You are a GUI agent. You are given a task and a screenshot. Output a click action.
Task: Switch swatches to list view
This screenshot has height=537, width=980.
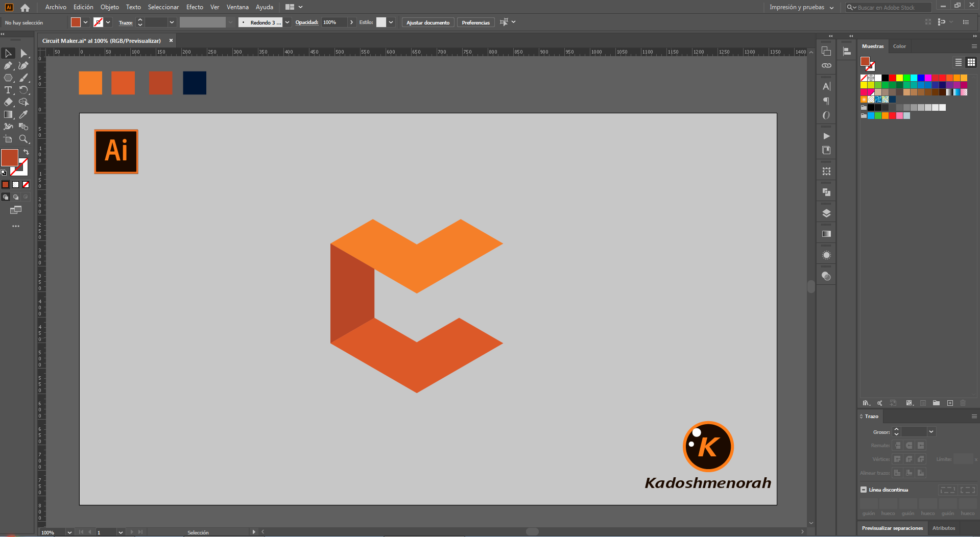(x=959, y=62)
